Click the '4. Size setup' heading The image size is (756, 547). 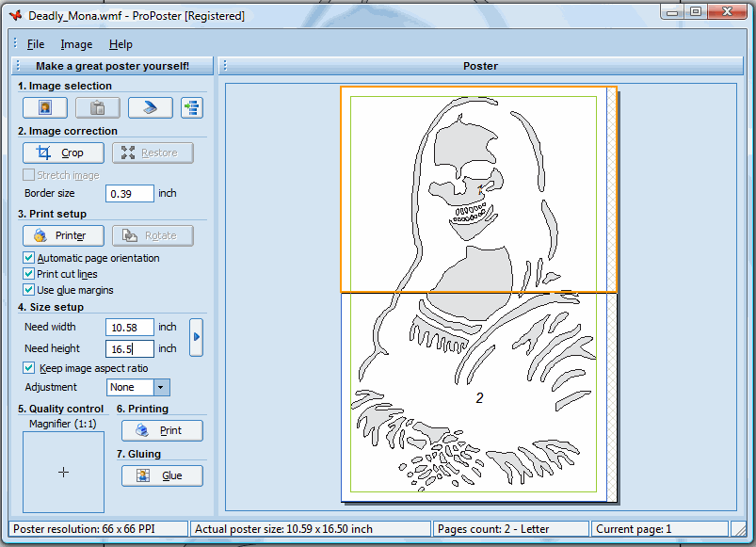[51, 307]
